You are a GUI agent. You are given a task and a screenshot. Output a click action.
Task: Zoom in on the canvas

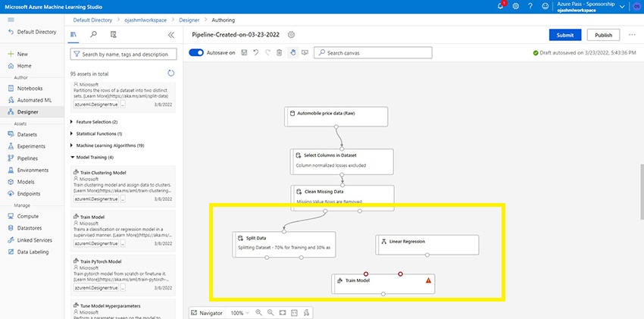coord(258,312)
